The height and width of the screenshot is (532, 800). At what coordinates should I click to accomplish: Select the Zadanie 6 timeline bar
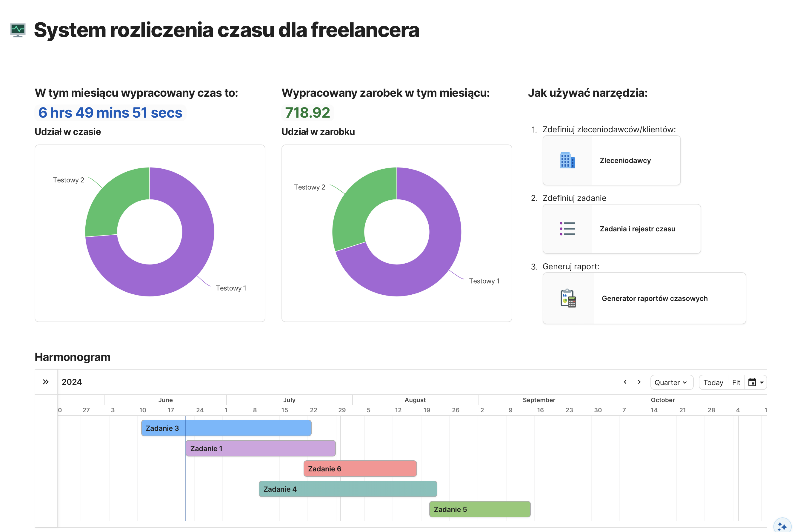point(360,468)
